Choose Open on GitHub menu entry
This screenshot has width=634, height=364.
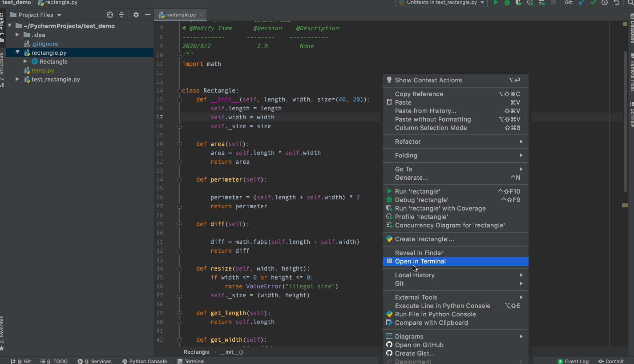click(456, 345)
